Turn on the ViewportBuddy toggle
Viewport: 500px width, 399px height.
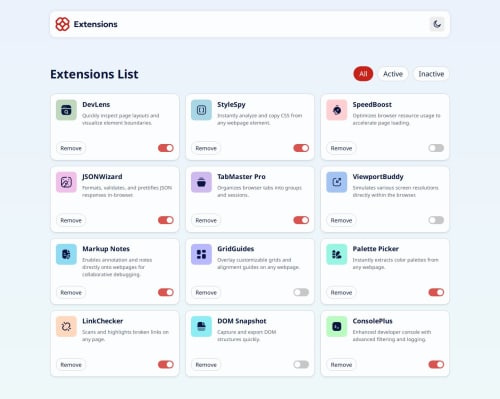coord(436,220)
